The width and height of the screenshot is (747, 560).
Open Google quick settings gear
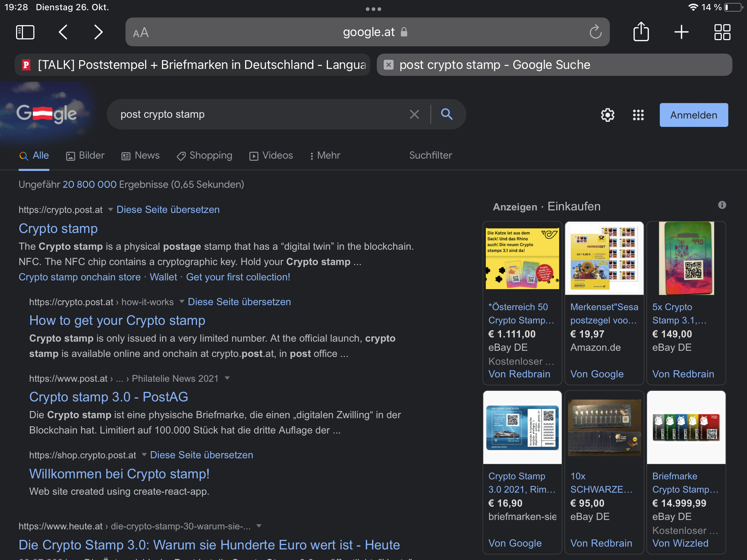(607, 115)
